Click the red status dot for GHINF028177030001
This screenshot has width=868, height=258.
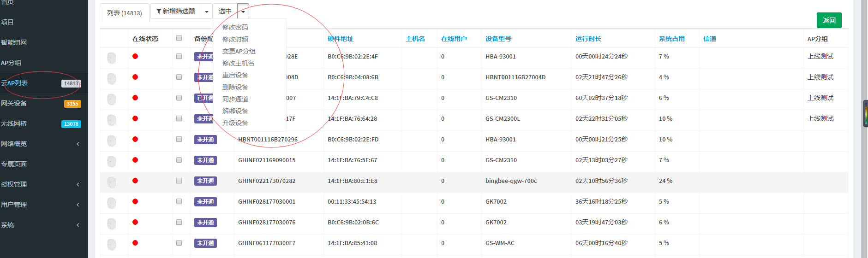pos(135,201)
